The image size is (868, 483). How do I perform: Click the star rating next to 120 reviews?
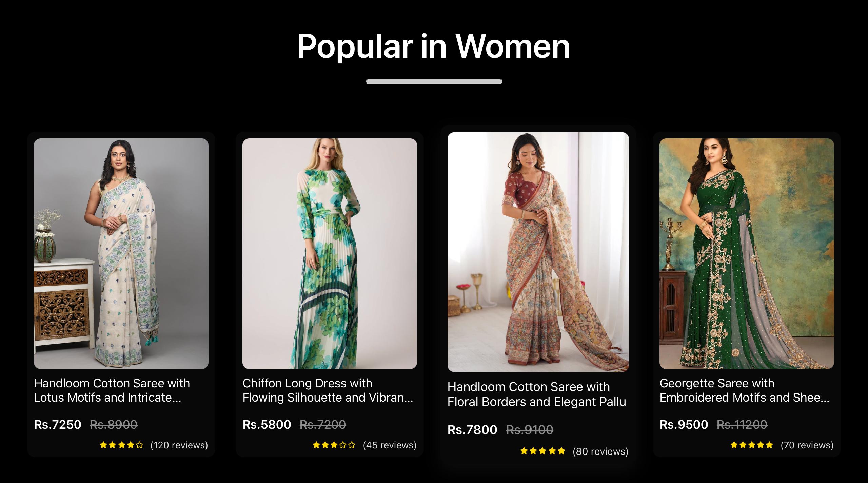tap(121, 445)
